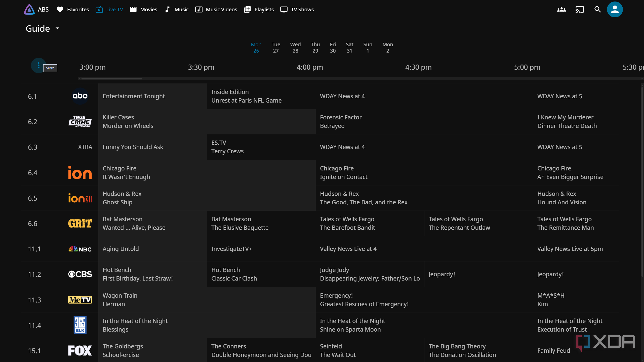Click the cast to device icon
644x362 pixels.
tap(580, 10)
